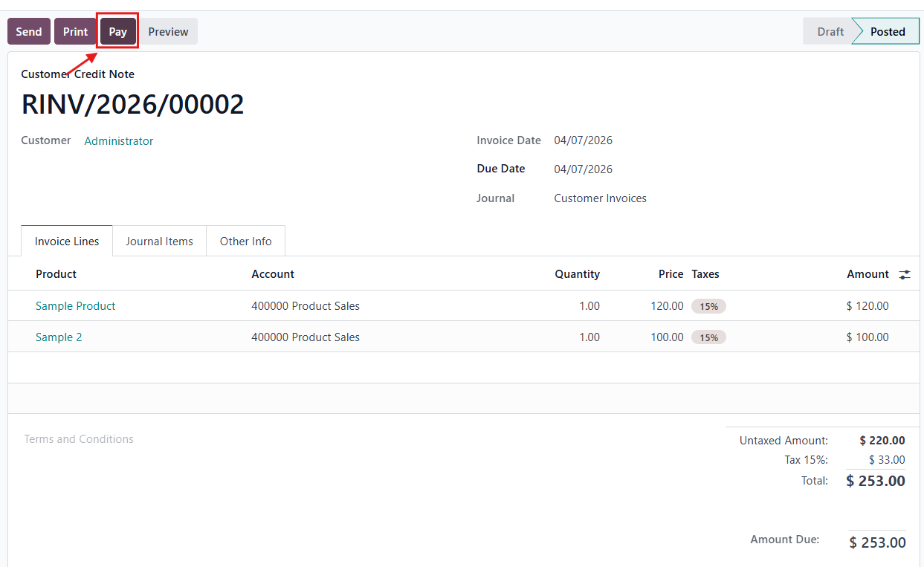Click the Customer Invoices journal field

click(600, 198)
